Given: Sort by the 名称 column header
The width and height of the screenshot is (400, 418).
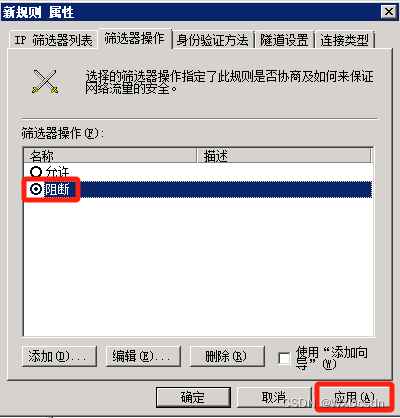Looking at the screenshot, I should pos(110,156).
